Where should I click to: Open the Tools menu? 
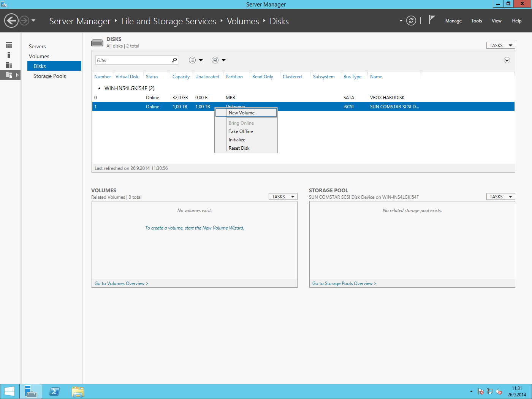pyautogui.click(x=477, y=21)
